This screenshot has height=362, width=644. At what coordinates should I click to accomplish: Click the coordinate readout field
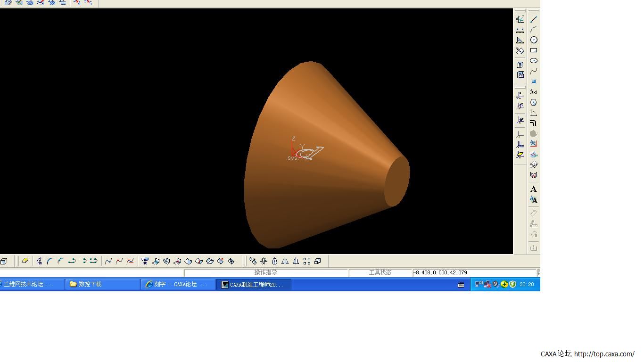[474, 272]
